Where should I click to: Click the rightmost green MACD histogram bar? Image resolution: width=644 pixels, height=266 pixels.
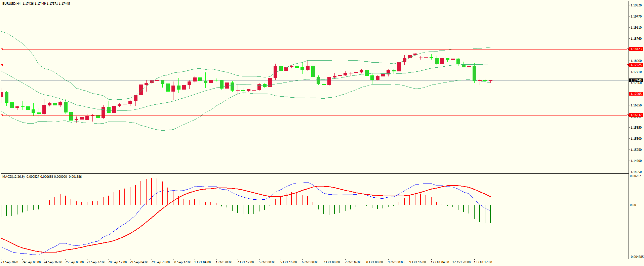point(490,214)
